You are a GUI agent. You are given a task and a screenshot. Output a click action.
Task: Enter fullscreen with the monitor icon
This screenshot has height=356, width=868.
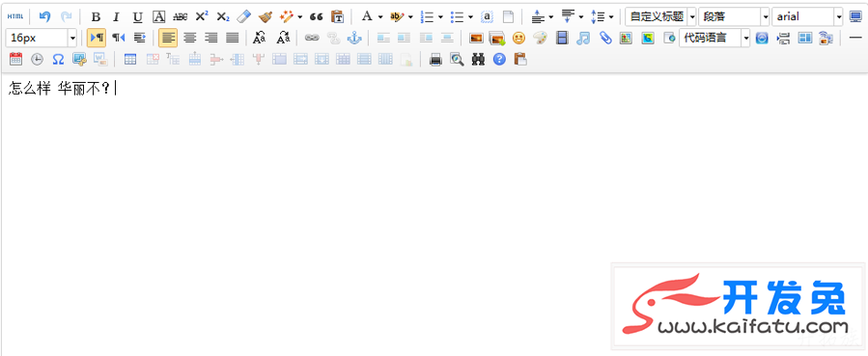tap(855, 16)
